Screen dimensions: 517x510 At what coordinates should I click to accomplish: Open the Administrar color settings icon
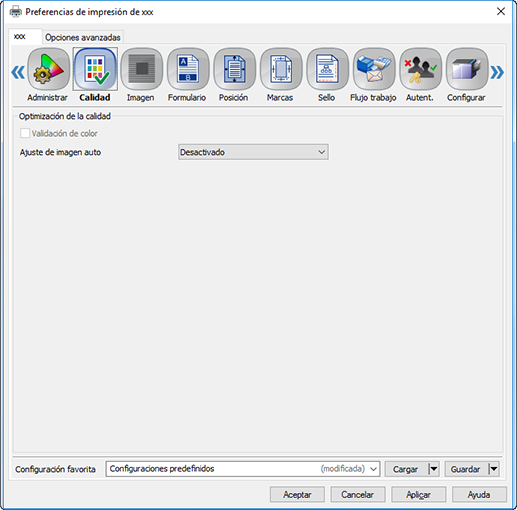pyautogui.click(x=48, y=69)
